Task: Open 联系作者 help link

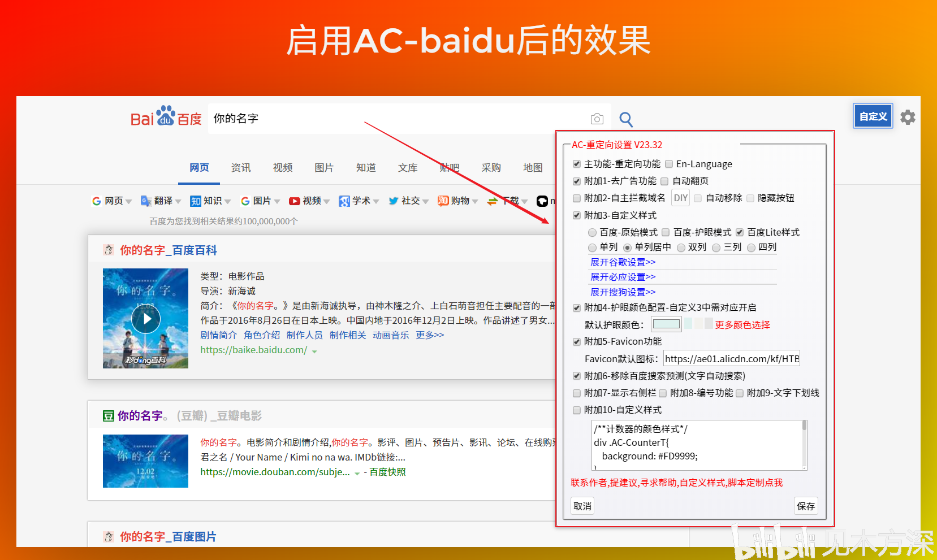Action: [x=676, y=483]
